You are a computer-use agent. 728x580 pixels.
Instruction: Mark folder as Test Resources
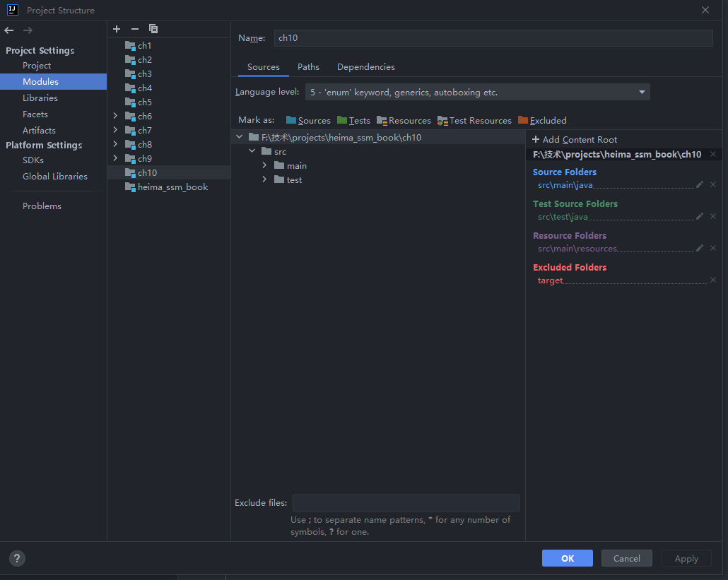(x=474, y=121)
